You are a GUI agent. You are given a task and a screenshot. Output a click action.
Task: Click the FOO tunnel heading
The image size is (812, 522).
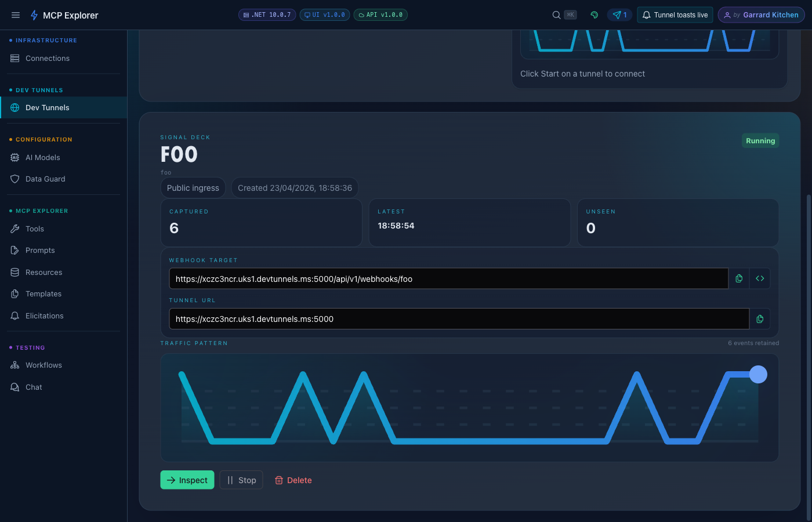pos(179,154)
